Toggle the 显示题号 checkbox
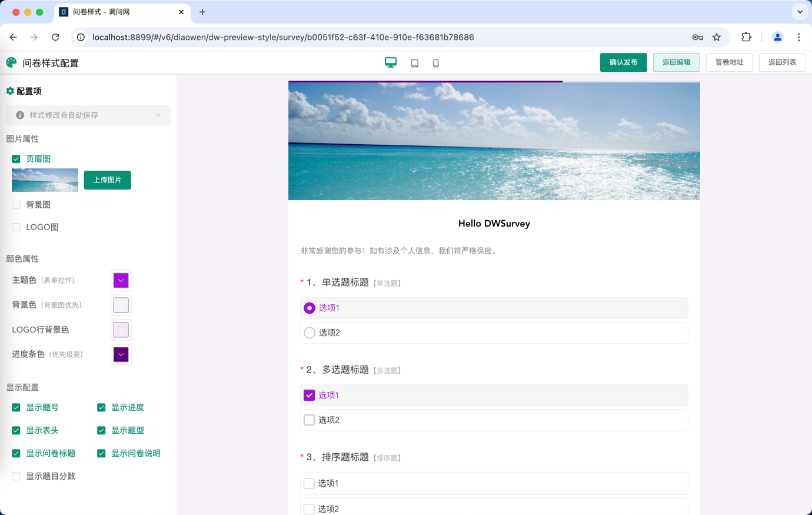812x515 pixels. (16, 407)
